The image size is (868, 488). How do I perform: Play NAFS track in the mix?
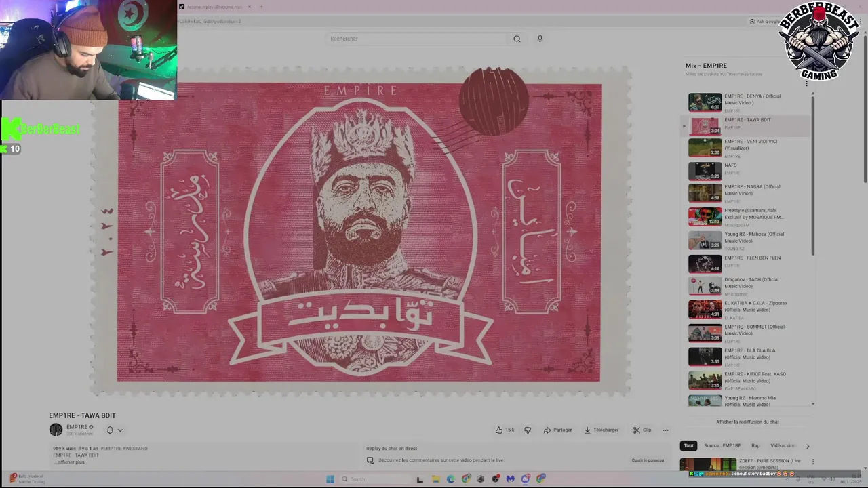click(x=748, y=170)
